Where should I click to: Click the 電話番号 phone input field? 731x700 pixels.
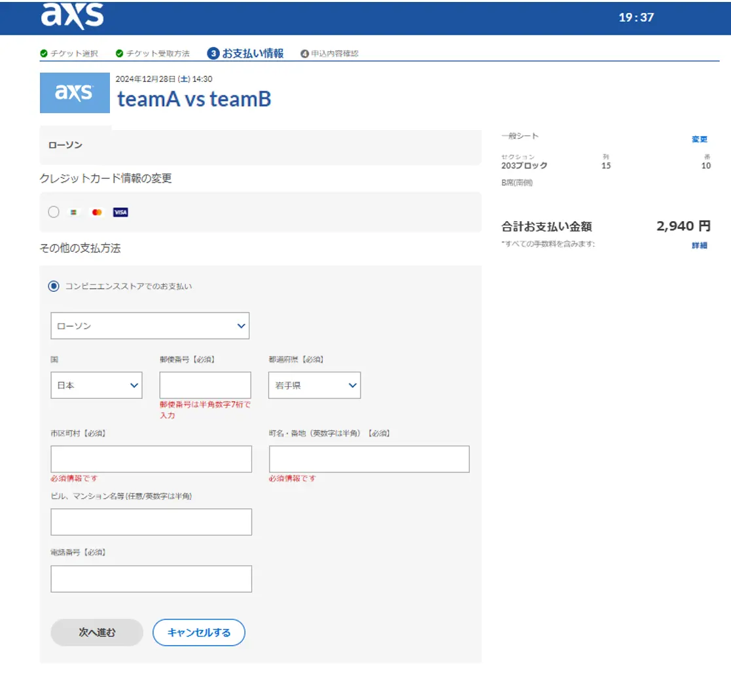click(151, 579)
